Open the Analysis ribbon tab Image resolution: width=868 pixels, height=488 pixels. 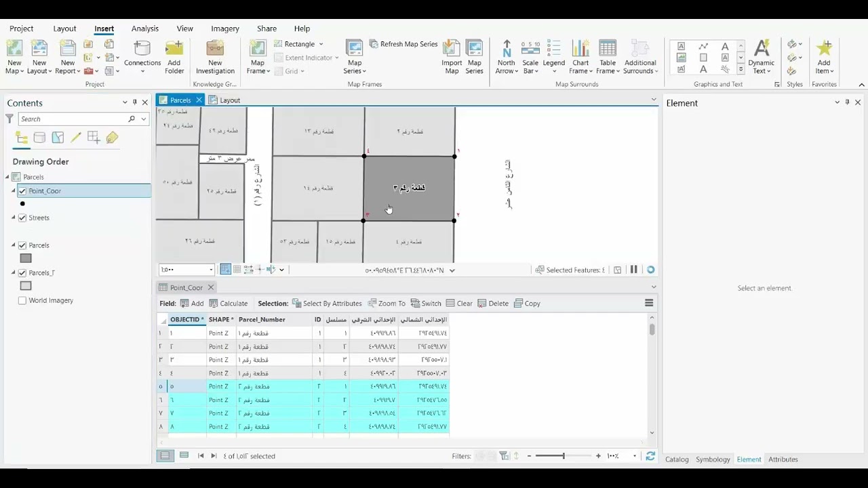[144, 28]
